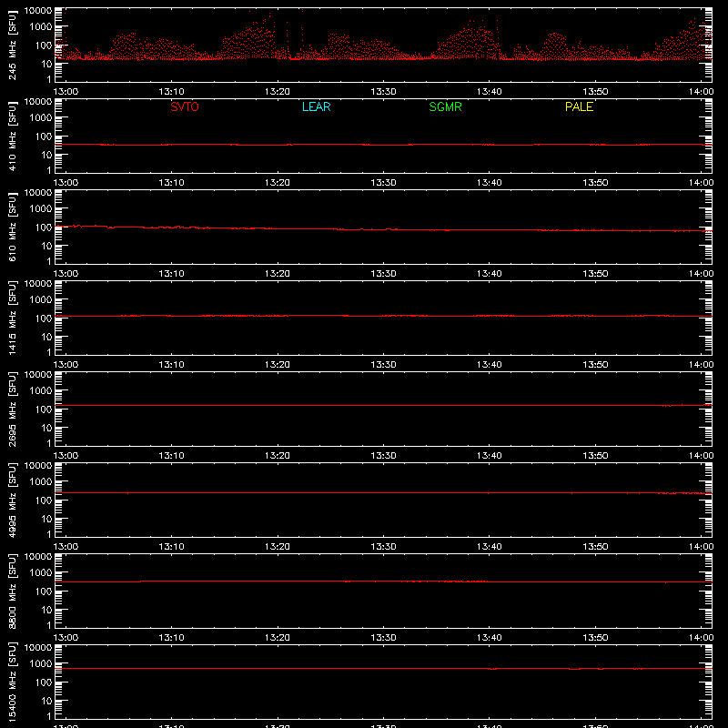This screenshot has height=728, width=728.
Task: Click the 410 MHz panel's 13:50 time label
Action: (595, 183)
